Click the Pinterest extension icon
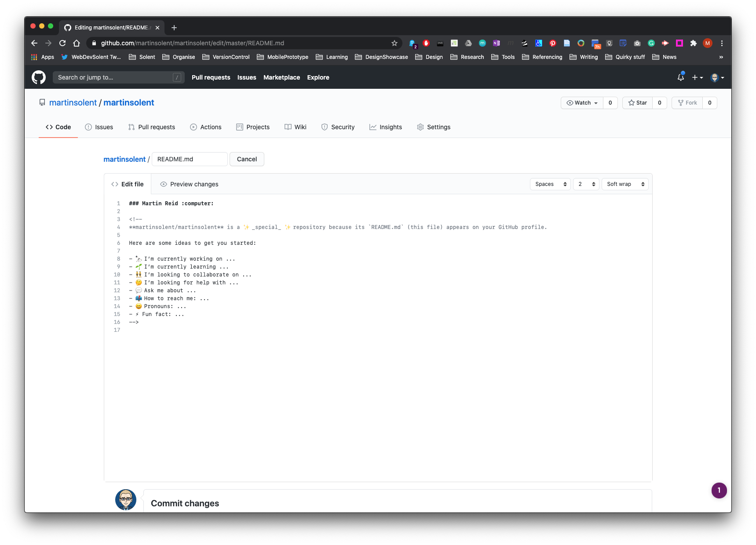Viewport: 756px width, 545px height. [x=553, y=43]
